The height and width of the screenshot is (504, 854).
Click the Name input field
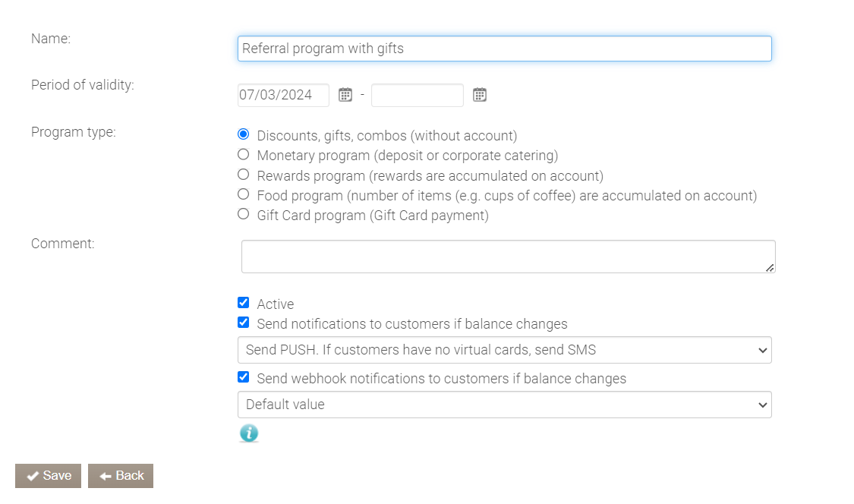504,49
